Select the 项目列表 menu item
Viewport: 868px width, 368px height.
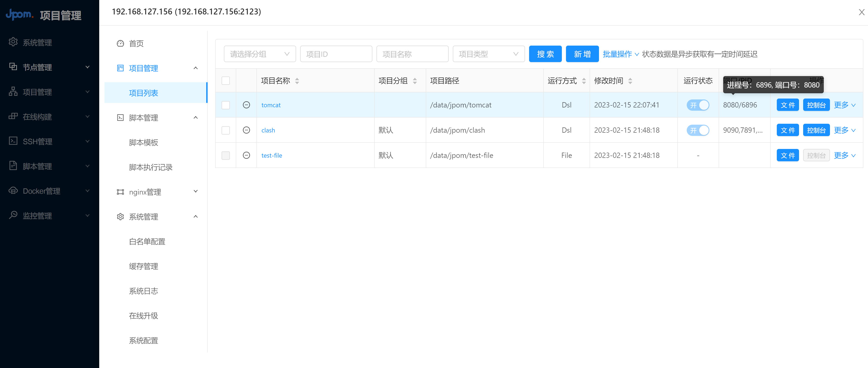(156, 93)
